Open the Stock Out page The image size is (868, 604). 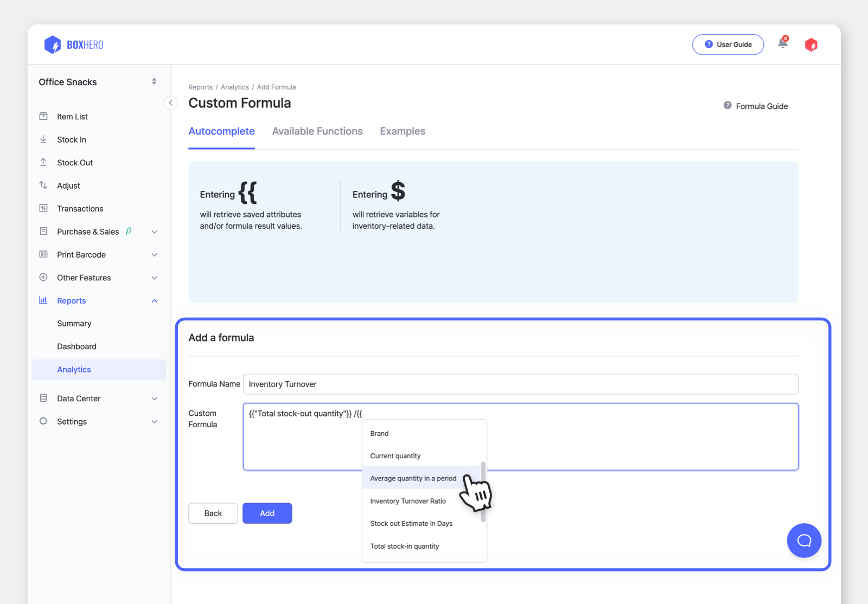pyautogui.click(x=75, y=162)
